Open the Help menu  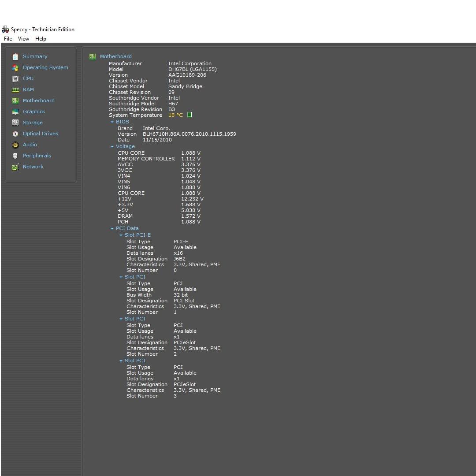(41, 39)
